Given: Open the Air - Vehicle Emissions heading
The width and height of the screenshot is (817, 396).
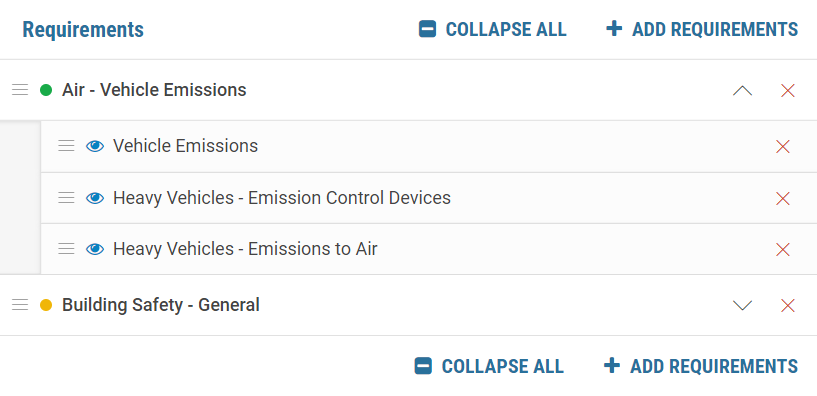Looking at the screenshot, I should pos(154,90).
